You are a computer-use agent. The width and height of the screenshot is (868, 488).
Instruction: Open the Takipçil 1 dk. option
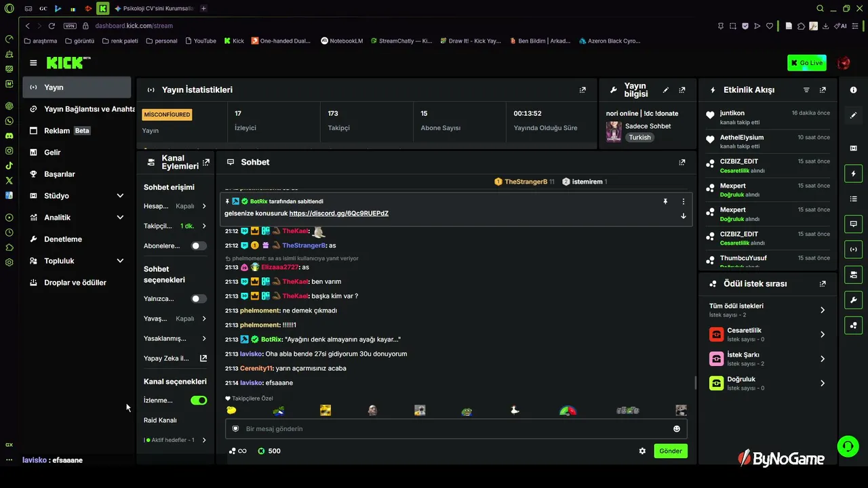176,226
